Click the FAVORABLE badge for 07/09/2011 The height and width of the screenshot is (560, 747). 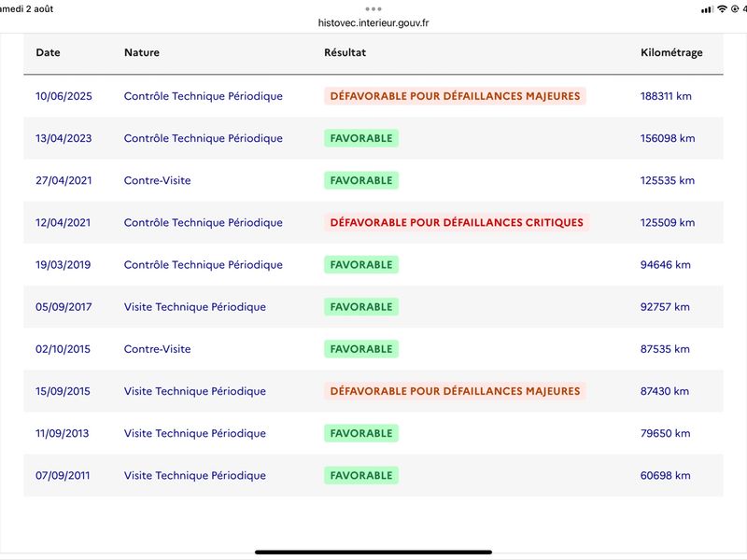(x=361, y=476)
